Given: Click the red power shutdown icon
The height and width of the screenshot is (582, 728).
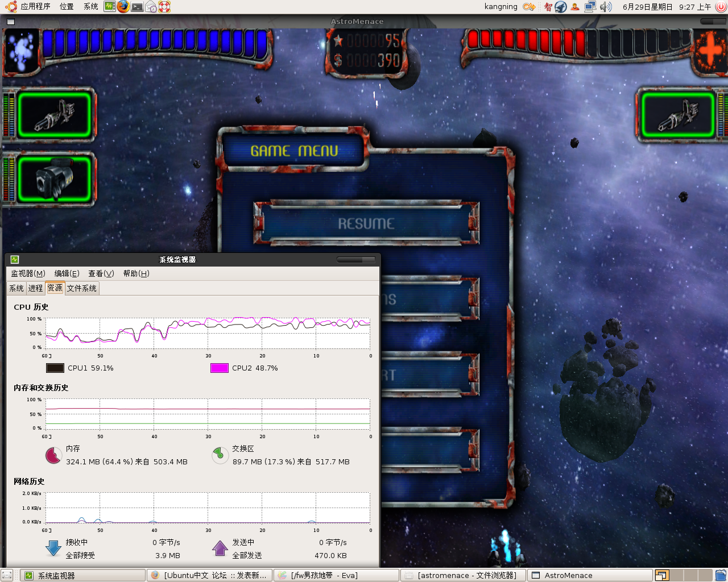Looking at the screenshot, I should [721, 7].
